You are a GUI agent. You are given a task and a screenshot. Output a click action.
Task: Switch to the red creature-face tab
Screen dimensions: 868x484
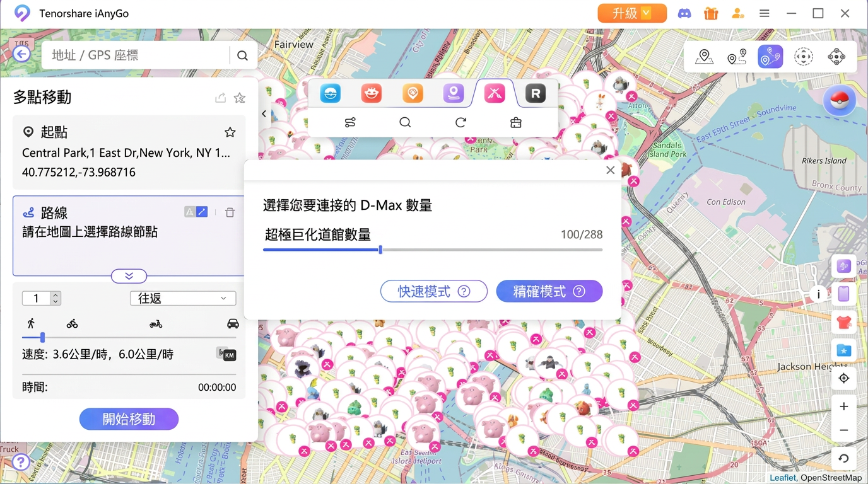[372, 93]
